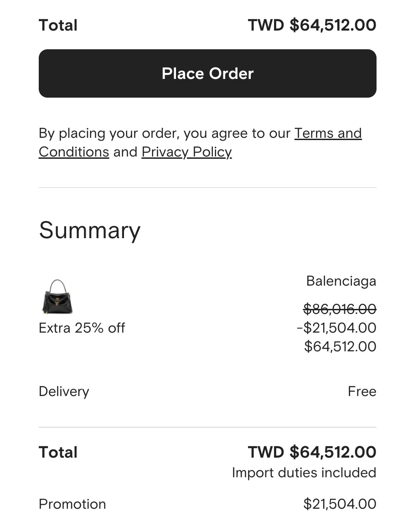
Task: Open the Privacy Policy link
Action: 186,152
